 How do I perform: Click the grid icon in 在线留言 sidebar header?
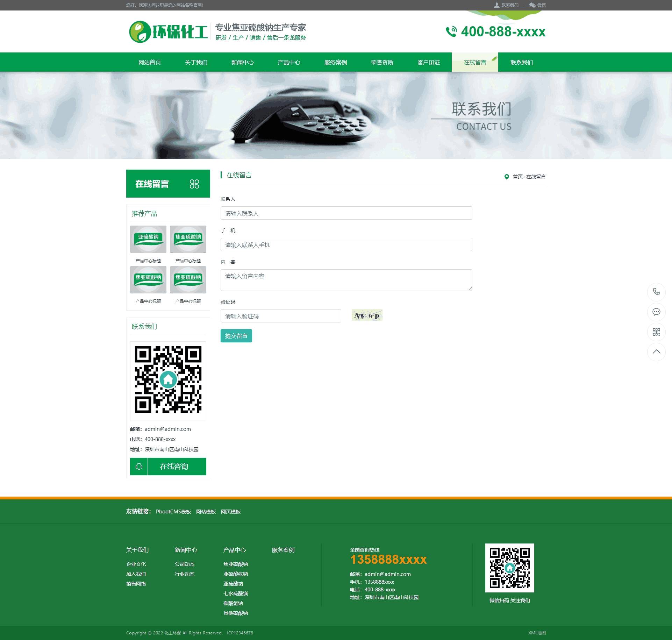[194, 184]
